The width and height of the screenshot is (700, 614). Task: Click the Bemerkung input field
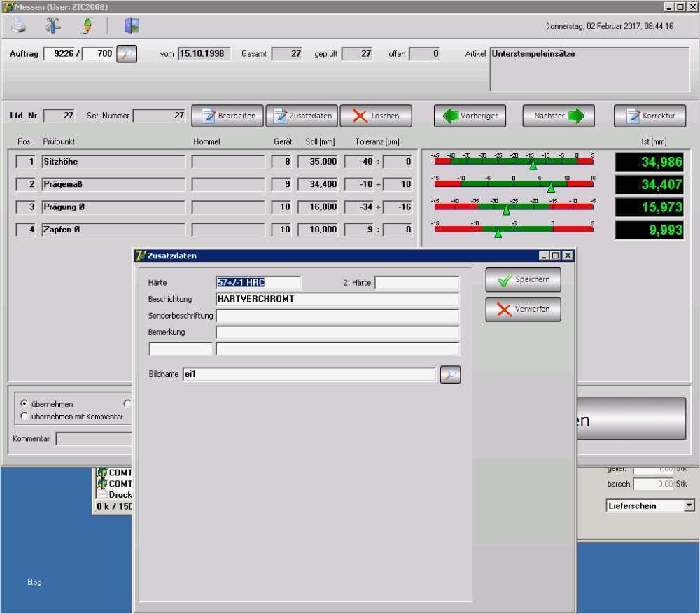337,333
